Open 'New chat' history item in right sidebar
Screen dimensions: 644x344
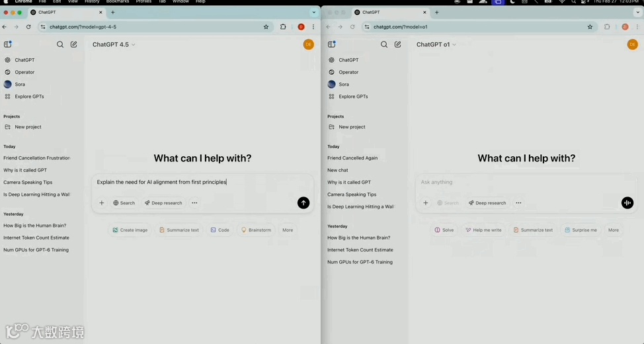(x=338, y=170)
